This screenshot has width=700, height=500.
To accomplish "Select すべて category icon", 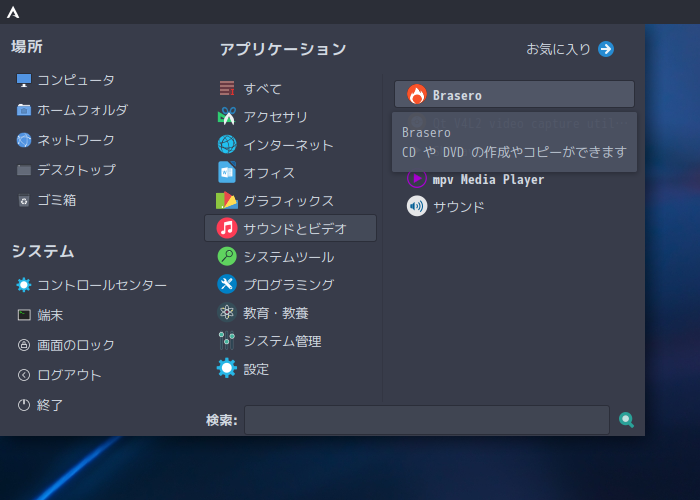I will [227, 88].
